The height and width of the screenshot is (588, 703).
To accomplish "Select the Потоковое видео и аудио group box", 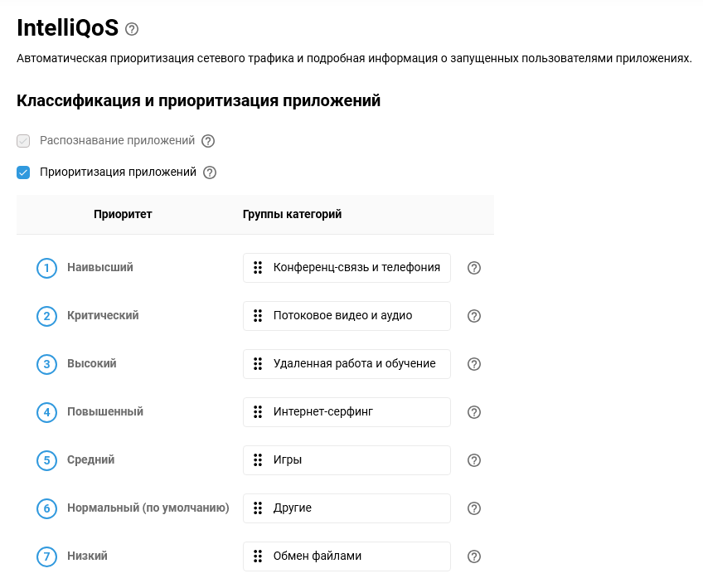I will [x=347, y=316].
